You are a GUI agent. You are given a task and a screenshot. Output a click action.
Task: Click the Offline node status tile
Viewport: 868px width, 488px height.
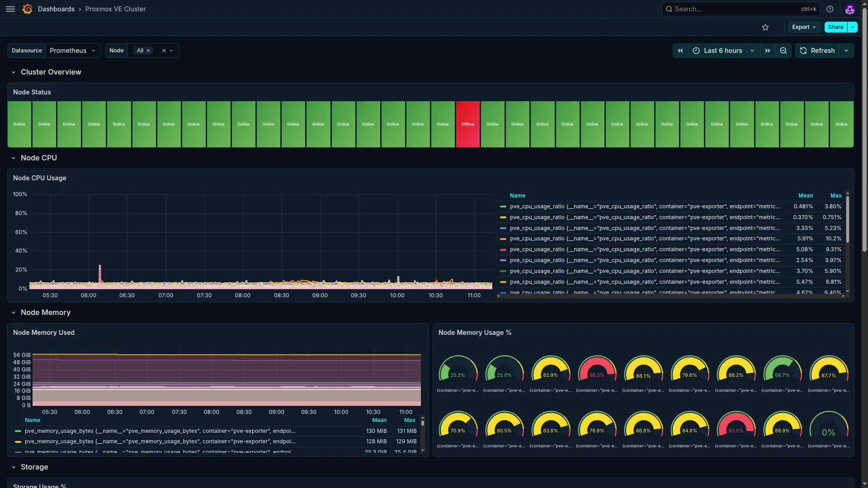468,124
